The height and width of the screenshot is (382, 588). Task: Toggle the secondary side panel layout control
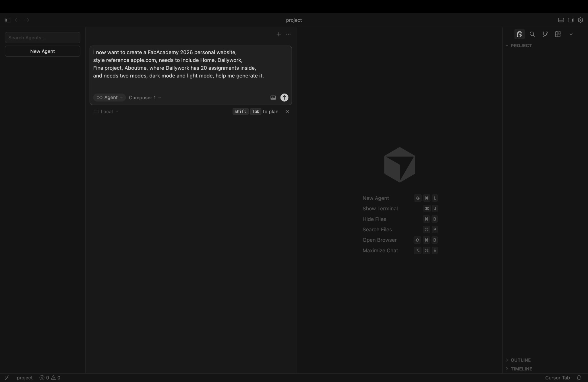(570, 20)
